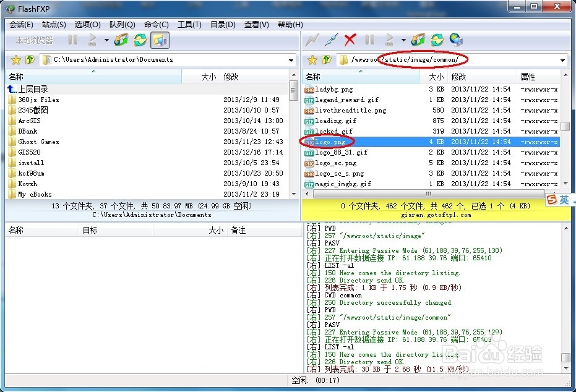Refresh the remote pane listing
Viewport: 576px width, 392px height.
click(x=437, y=40)
